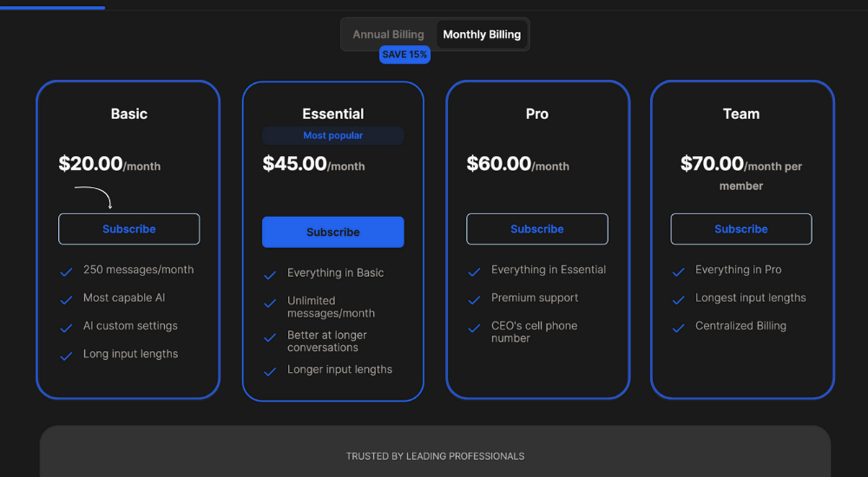Click checkmark next to AI custom settings
This screenshot has height=477, width=868.
tap(66, 328)
